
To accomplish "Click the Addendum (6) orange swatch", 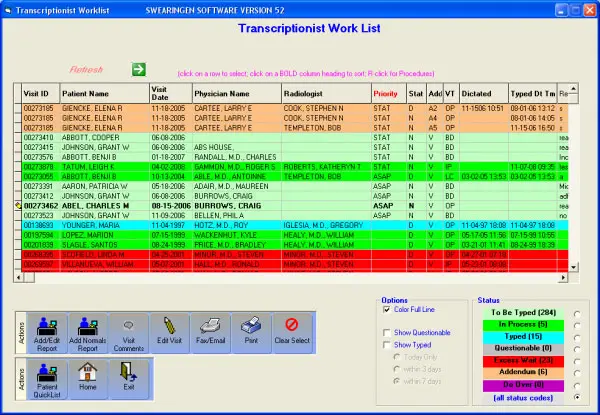I will [x=523, y=372].
